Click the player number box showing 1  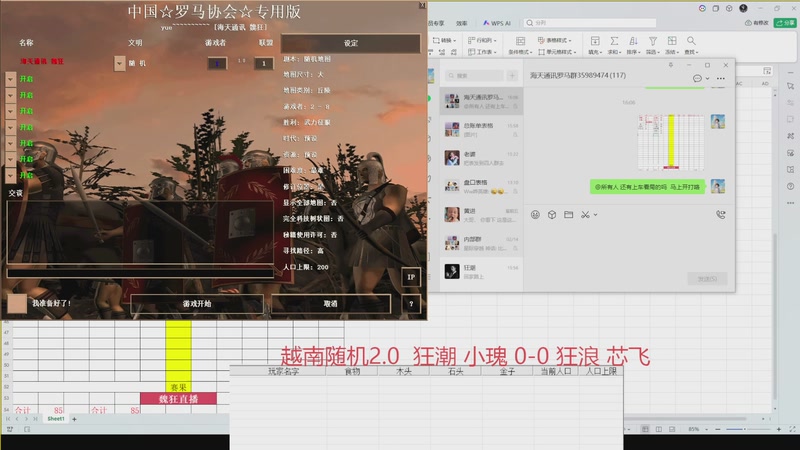217,63
